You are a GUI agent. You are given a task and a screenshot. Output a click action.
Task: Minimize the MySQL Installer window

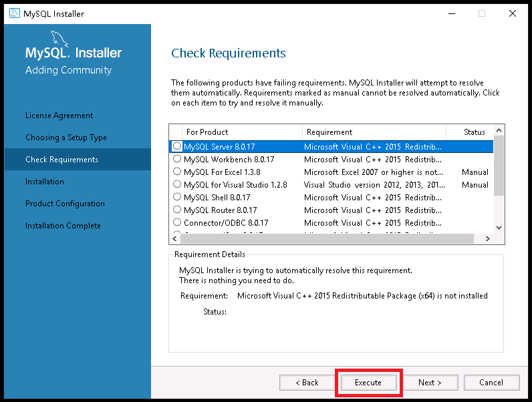pos(452,13)
